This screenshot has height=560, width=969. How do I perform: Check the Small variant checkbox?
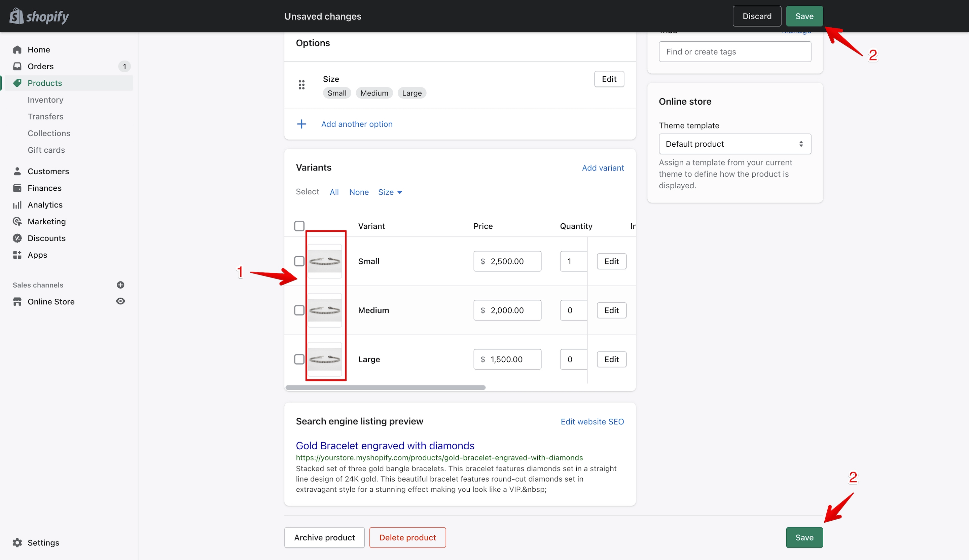(x=299, y=261)
